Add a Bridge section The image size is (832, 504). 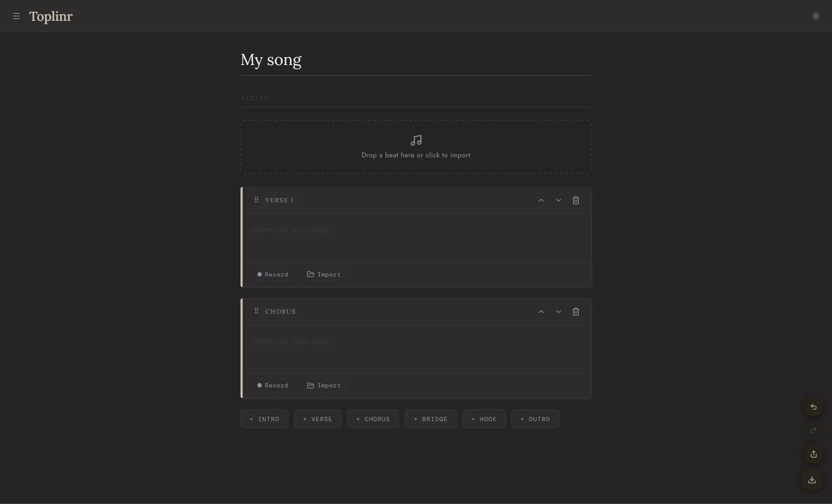(x=430, y=419)
